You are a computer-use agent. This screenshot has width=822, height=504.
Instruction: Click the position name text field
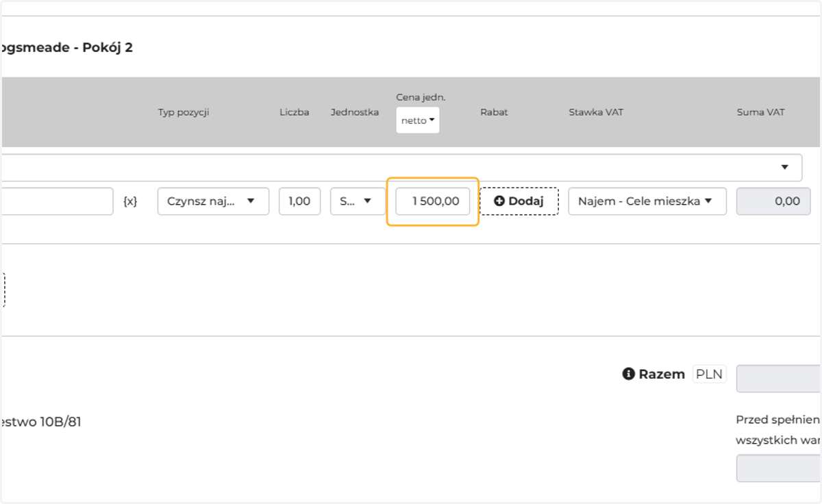(57, 201)
